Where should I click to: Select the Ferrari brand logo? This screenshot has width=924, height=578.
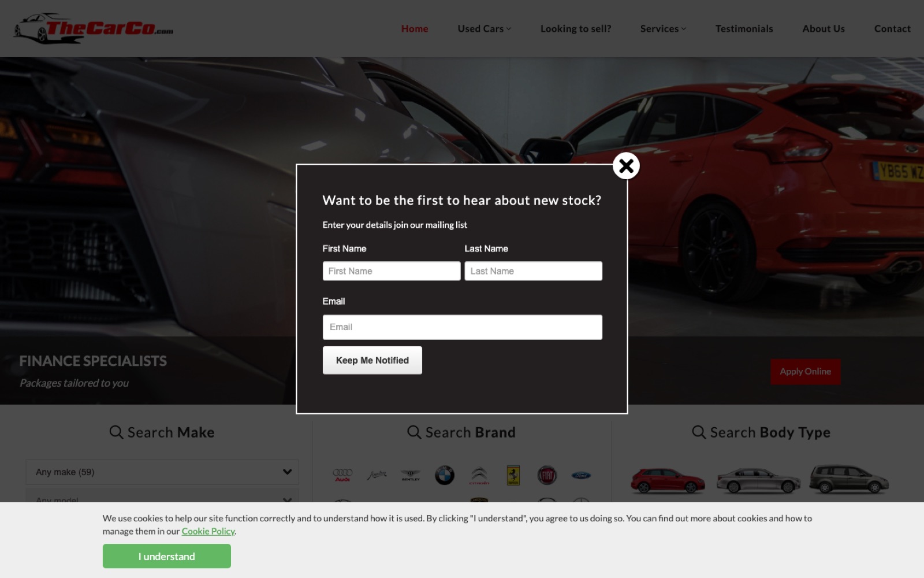click(x=513, y=475)
